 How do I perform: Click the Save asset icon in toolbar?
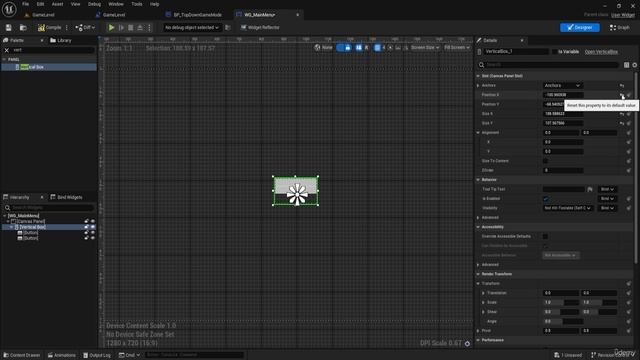coord(9,28)
